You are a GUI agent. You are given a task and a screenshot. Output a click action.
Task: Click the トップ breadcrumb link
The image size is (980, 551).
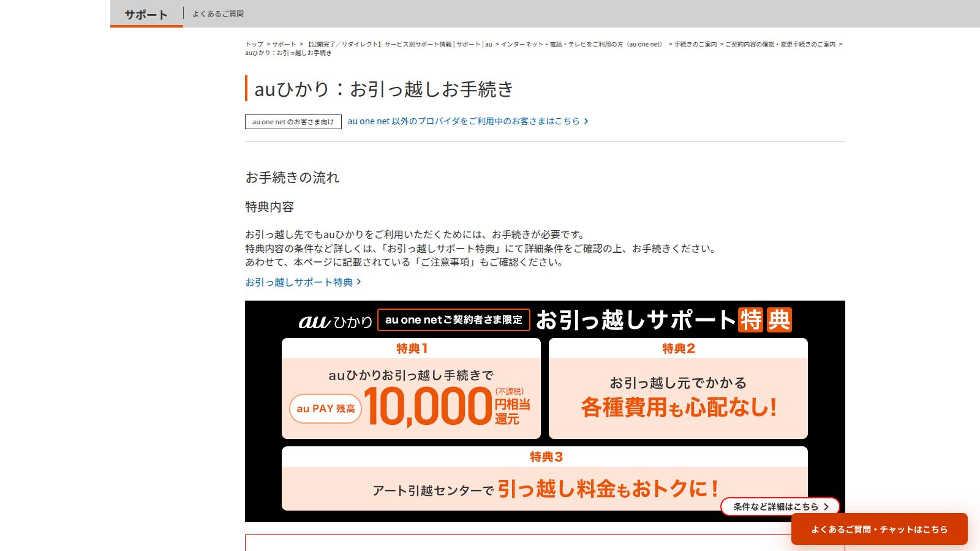click(254, 44)
